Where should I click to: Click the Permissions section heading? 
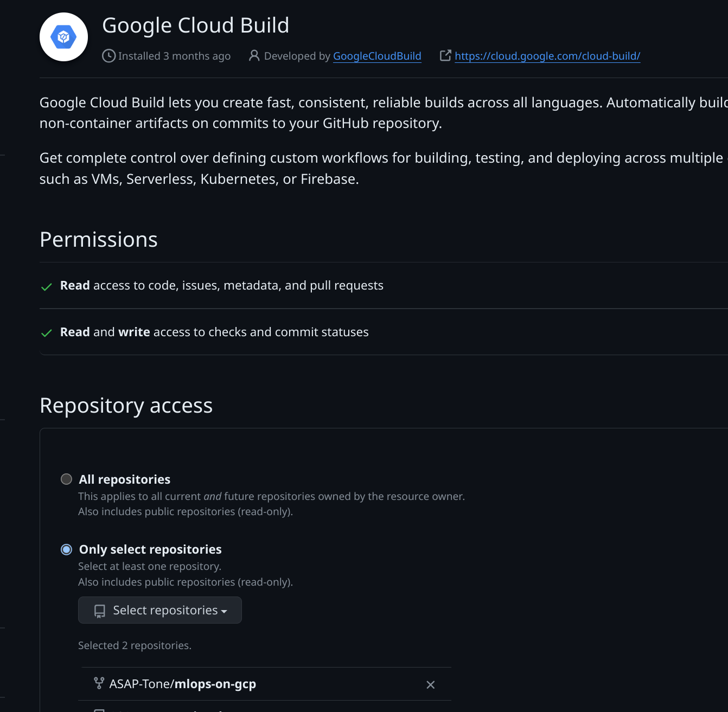[99, 240]
